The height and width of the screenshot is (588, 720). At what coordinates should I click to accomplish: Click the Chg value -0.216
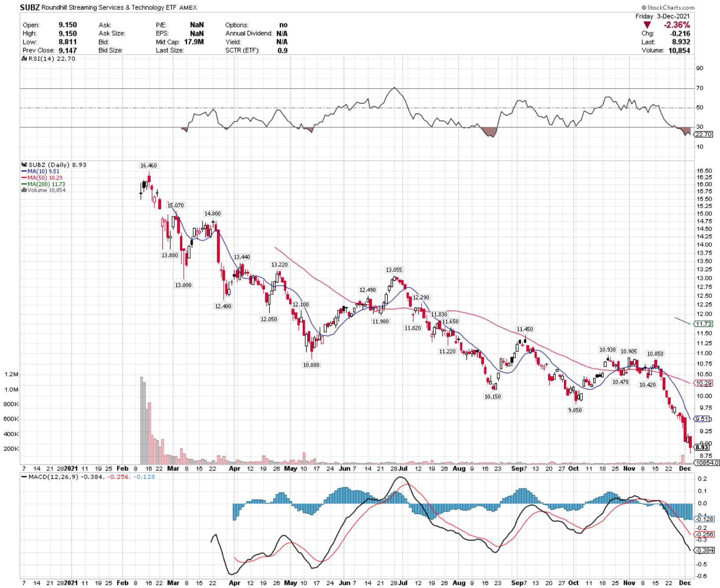click(x=680, y=33)
